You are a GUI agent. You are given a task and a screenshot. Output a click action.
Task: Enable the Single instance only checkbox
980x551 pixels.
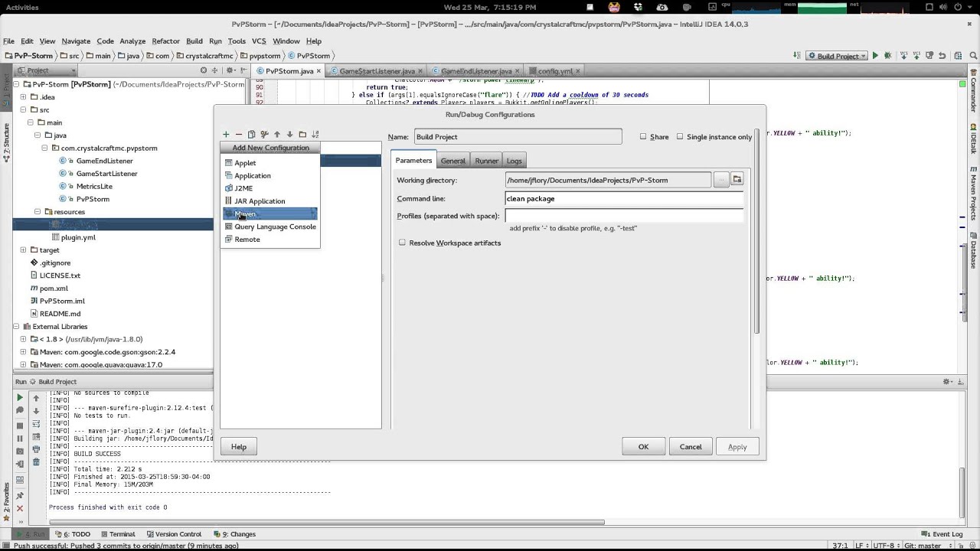tap(680, 137)
